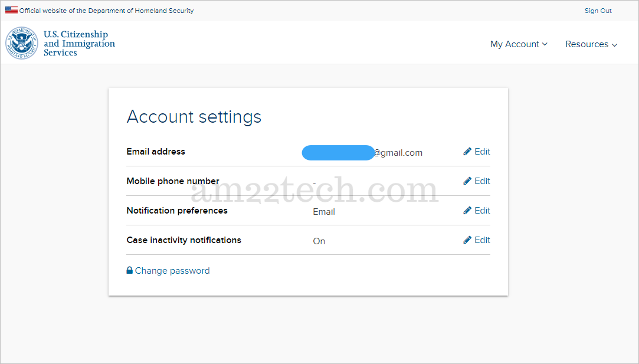Open the My Account menu
This screenshot has height=364, width=639.
coord(515,44)
